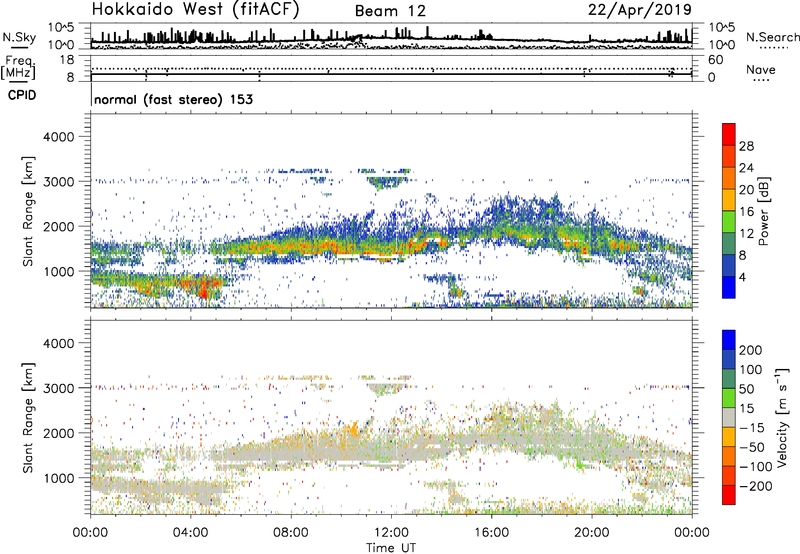Click the Velocity [m s-1] colorbar title
This screenshot has width=800, height=554.
[x=781, y=417]
